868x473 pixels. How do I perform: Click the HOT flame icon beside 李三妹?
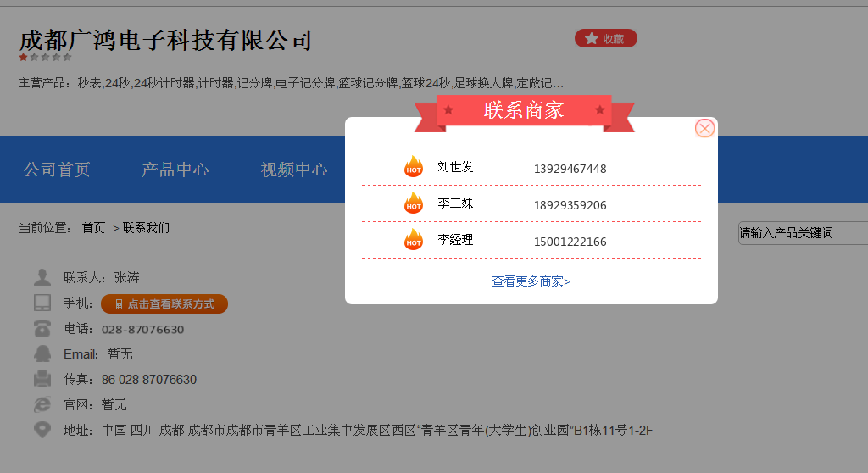coord(414,203)
